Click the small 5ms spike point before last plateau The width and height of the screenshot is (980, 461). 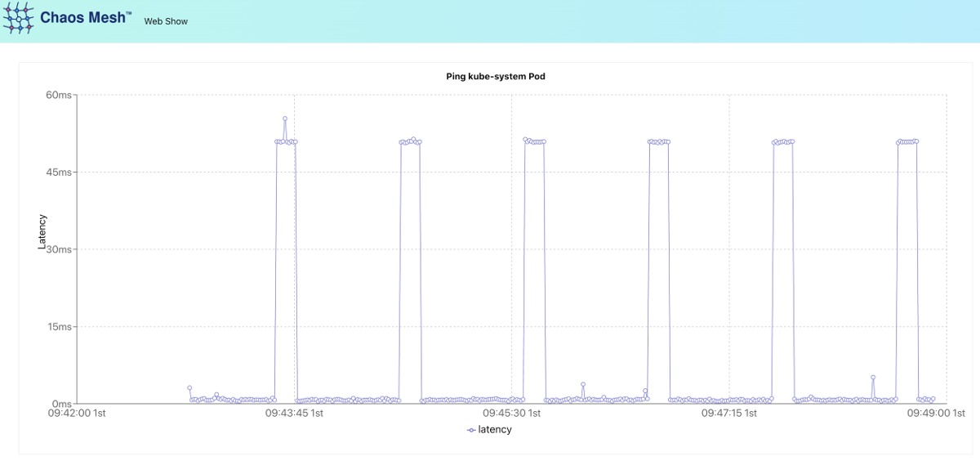pos(873,378)
